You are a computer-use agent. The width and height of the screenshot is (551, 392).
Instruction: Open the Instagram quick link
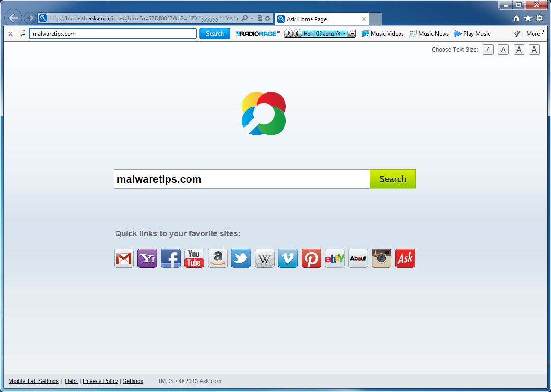[382, 258]
